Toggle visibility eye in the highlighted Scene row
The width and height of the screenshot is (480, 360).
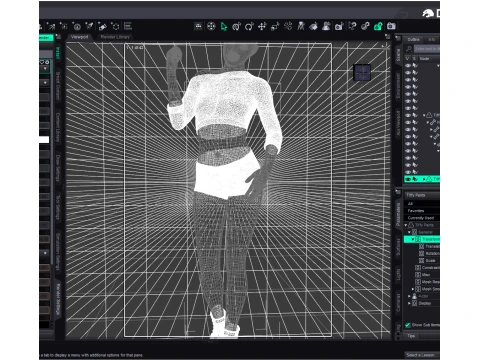pos(408,179)
